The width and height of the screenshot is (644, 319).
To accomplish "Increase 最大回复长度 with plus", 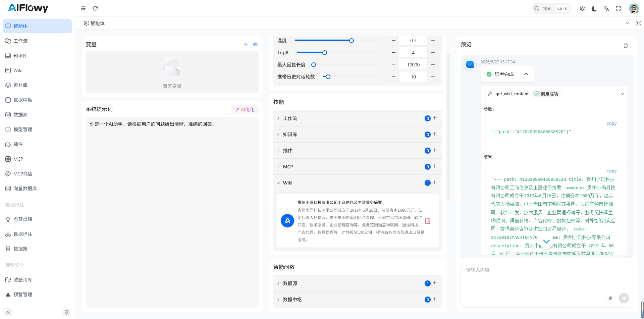I will coord(433,65).
